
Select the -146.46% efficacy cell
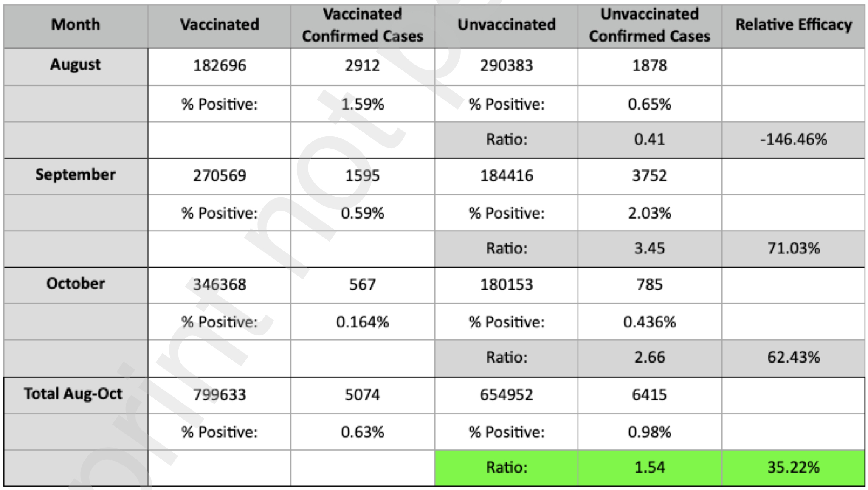point(793,139)
